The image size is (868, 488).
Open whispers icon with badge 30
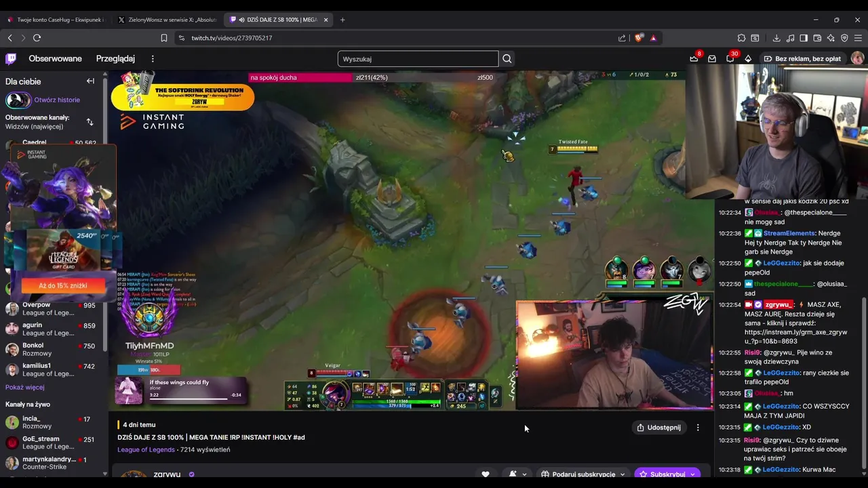(x=730, y=59)
